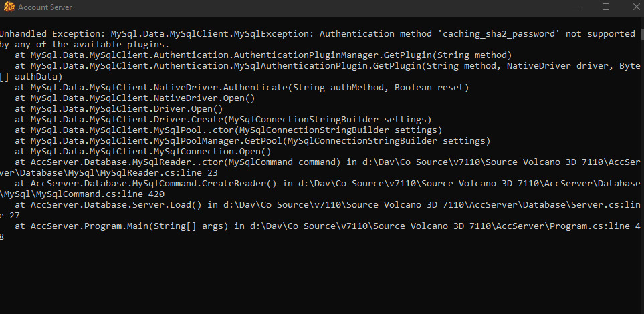Click the MySqlPool..ctor stack line
Viewport: 644px width, 314px height.
(x=236, y=130)
